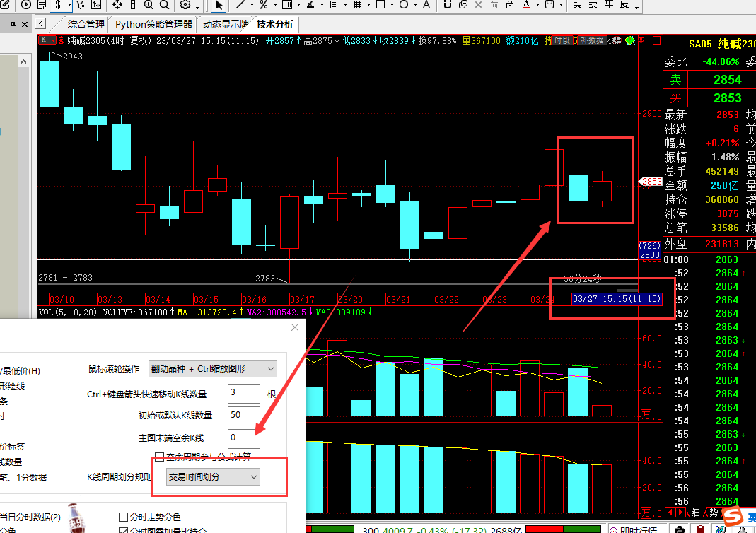Click the 平 close-position button
The height and width of the screenshot is (533, 756).
tap(609, 5)
